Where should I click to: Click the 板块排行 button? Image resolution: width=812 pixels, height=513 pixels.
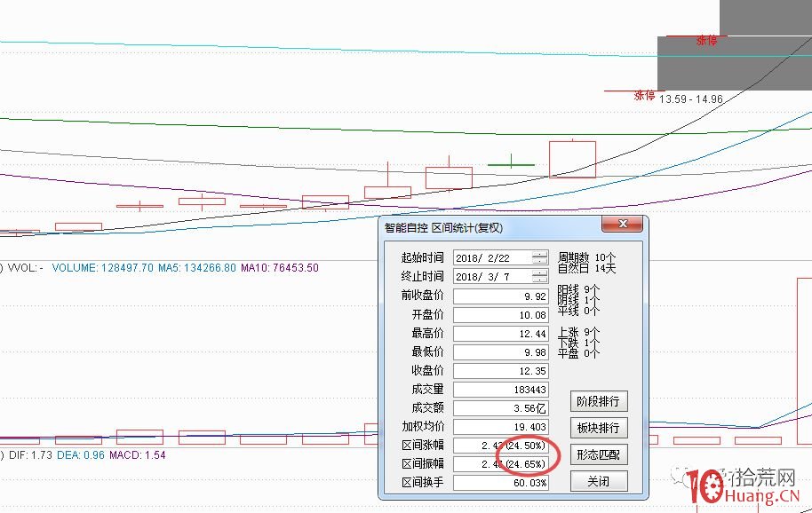point(599,428)
